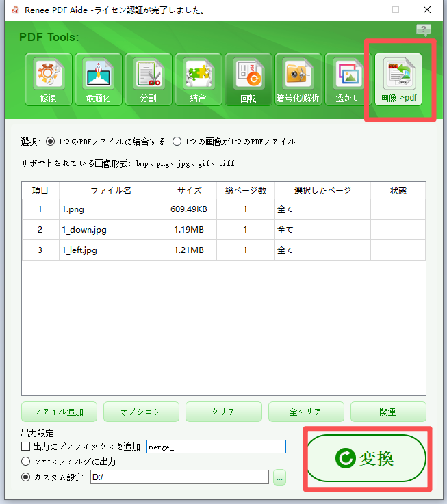Click the help question mark icon
Viewport: 447px width, 504px height.
tap(424, 30)
